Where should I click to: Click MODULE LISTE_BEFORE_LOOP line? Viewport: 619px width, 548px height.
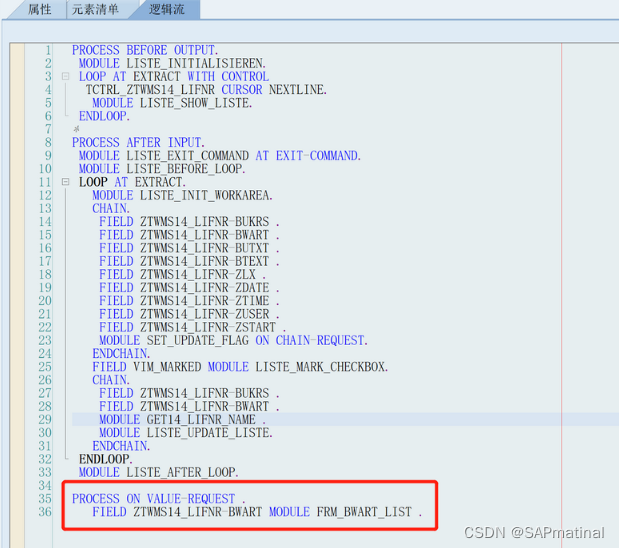pos(162,169)
